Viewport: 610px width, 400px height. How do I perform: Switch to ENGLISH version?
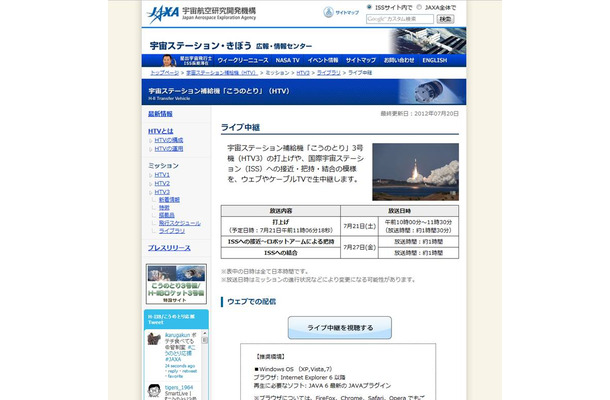click(435, 60)
